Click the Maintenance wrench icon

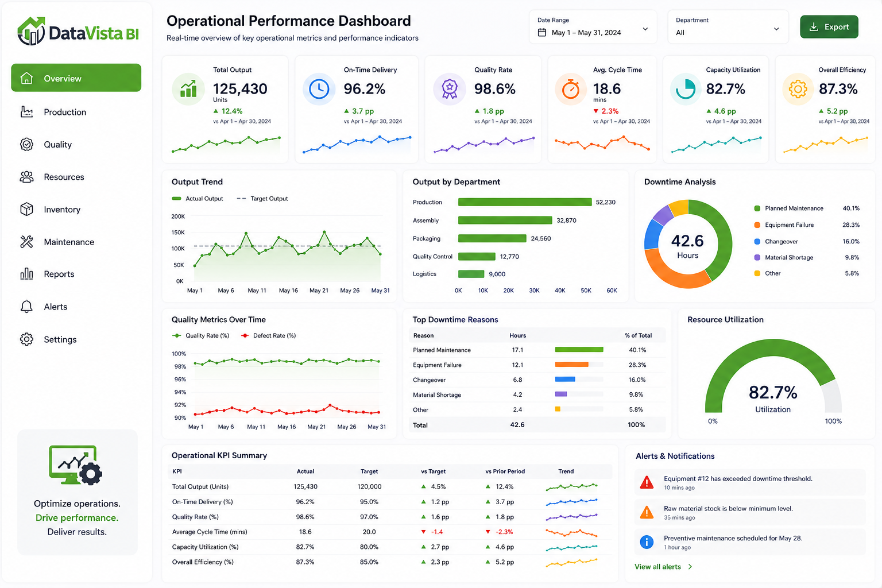(26, 242)
